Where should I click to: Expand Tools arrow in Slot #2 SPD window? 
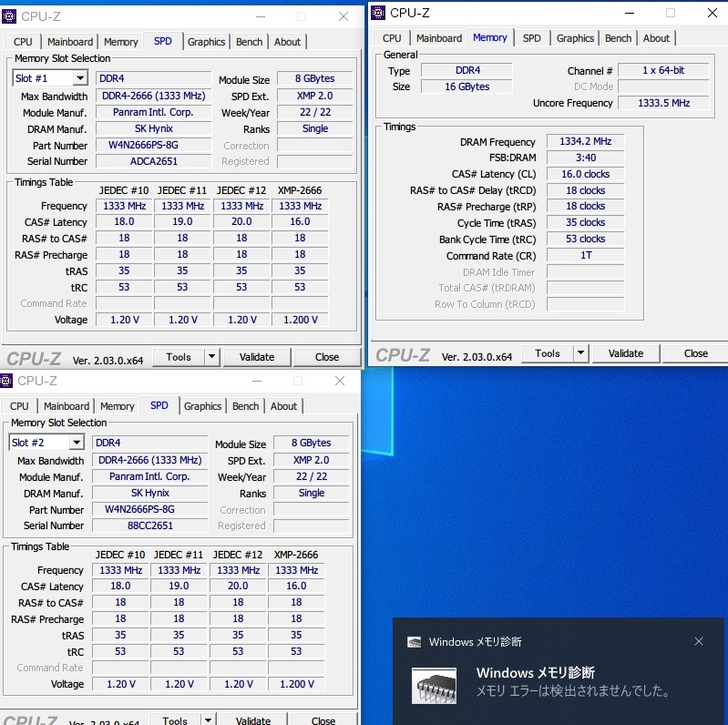(x=208, y=720)
